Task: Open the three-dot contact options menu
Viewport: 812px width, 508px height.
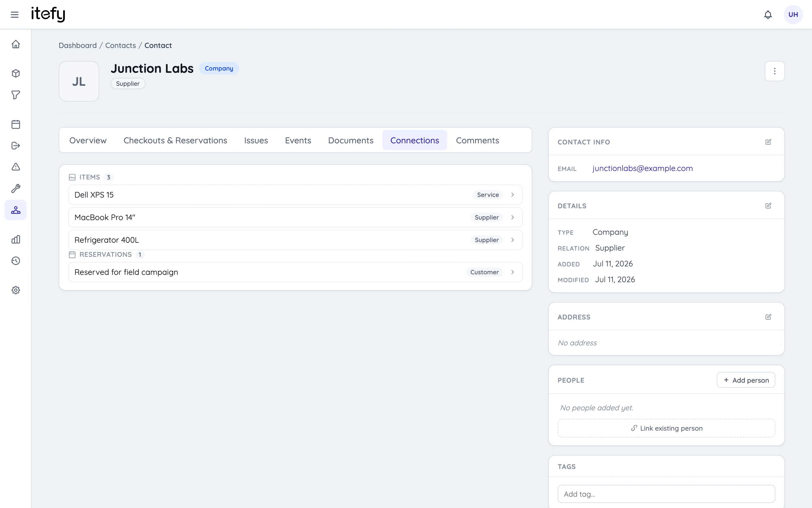Action: (x=775, y=71)
